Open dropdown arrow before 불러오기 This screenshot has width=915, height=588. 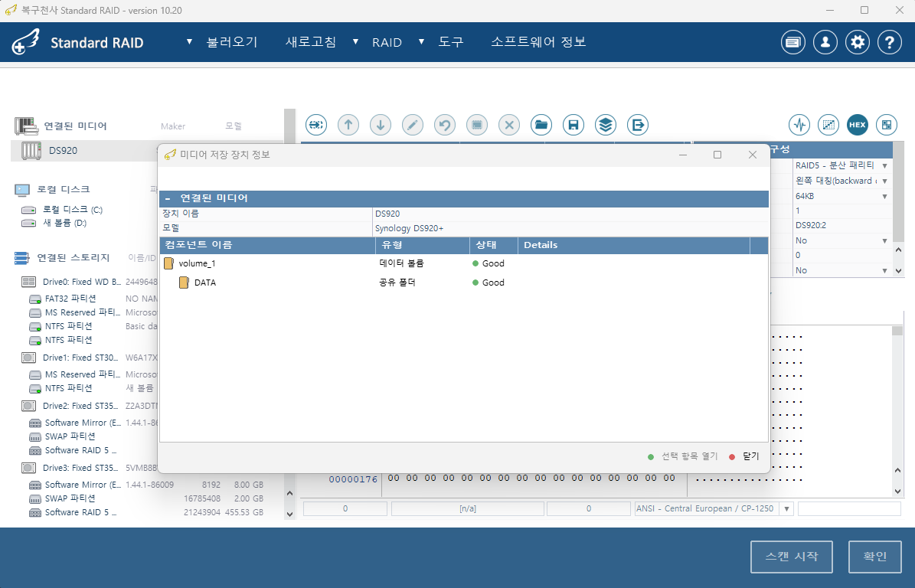(189, 41)
